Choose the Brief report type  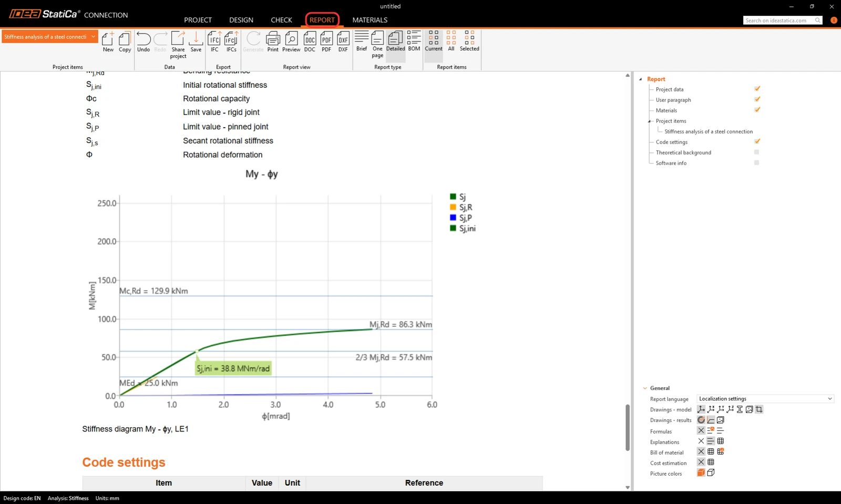coord(362,42)
